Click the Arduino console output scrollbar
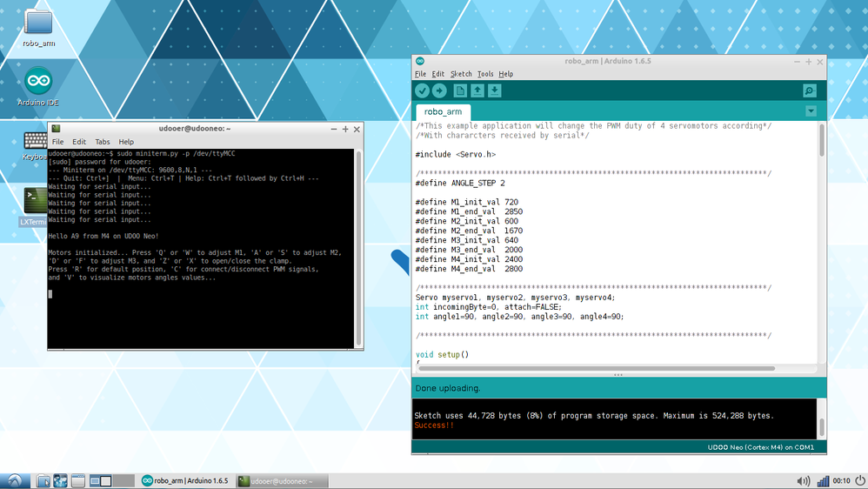Screen dimensions: 868x489 pyautogui.click(x=822, y=426)
